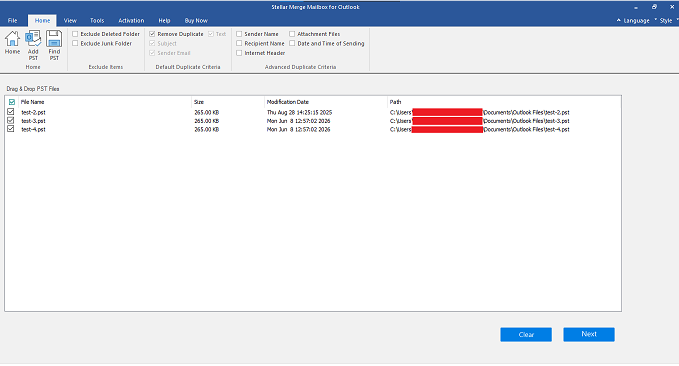This screenshot has height=366, width=679.
Task: Restore down the application window
Action: pos(654,7)
